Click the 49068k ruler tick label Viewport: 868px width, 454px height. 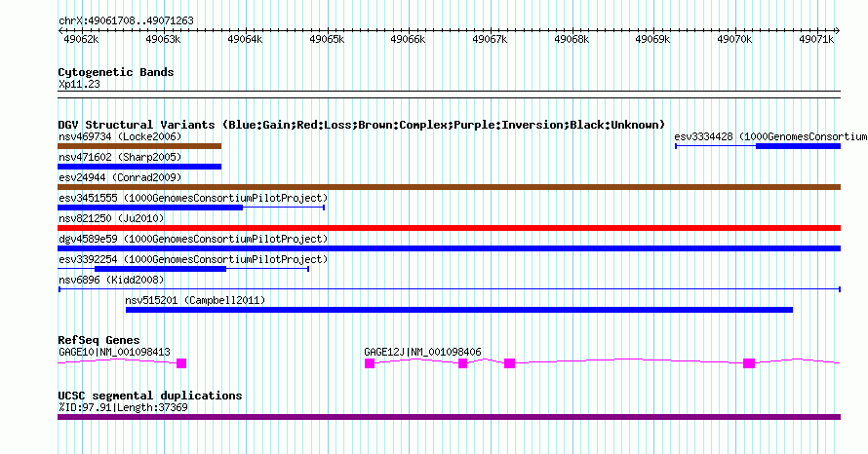572,39
